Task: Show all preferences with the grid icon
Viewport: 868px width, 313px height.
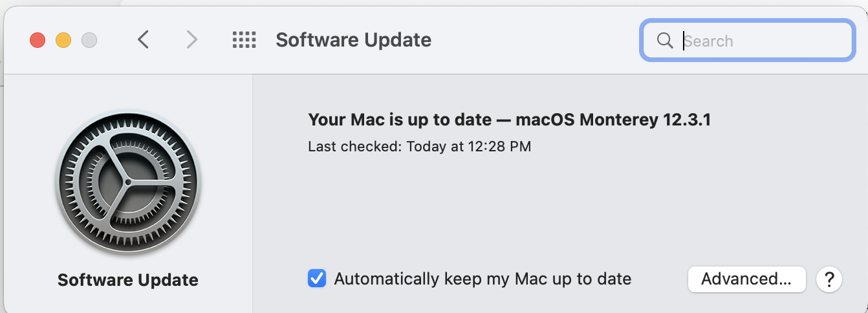Action: (244, 40)
